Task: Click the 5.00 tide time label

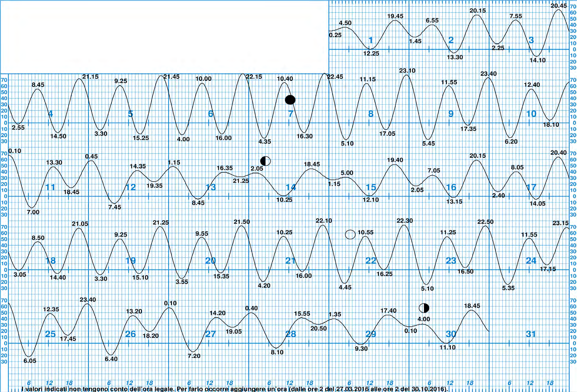Action: coord(347,173)
